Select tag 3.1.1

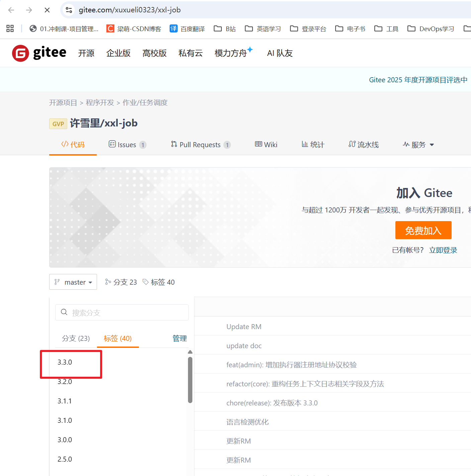[65, 401]
